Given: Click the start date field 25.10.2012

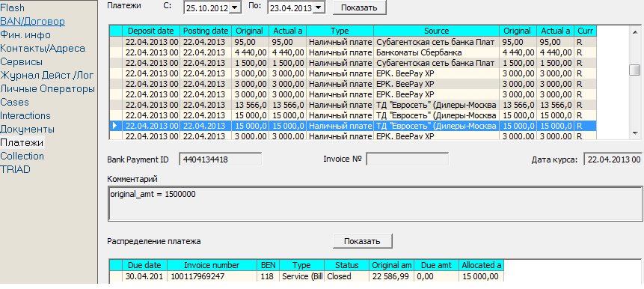Looking at the screenshot, I should [206, 7].
